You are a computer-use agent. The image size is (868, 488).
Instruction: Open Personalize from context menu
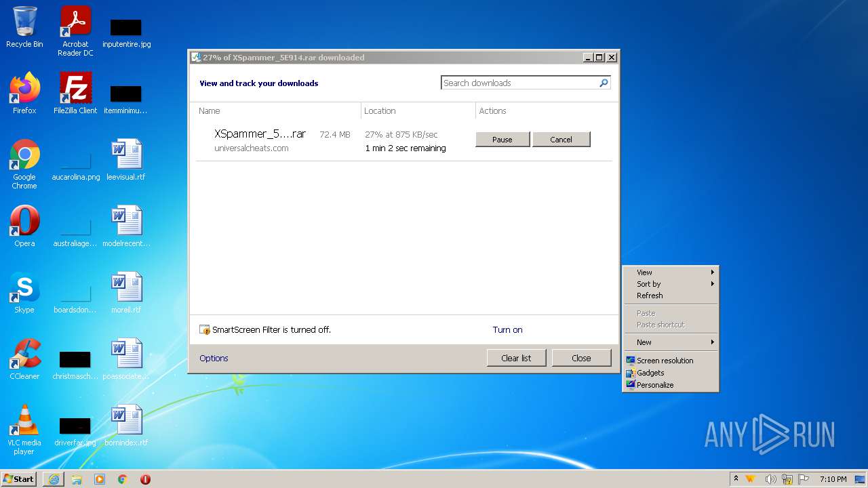coord(671,385)
